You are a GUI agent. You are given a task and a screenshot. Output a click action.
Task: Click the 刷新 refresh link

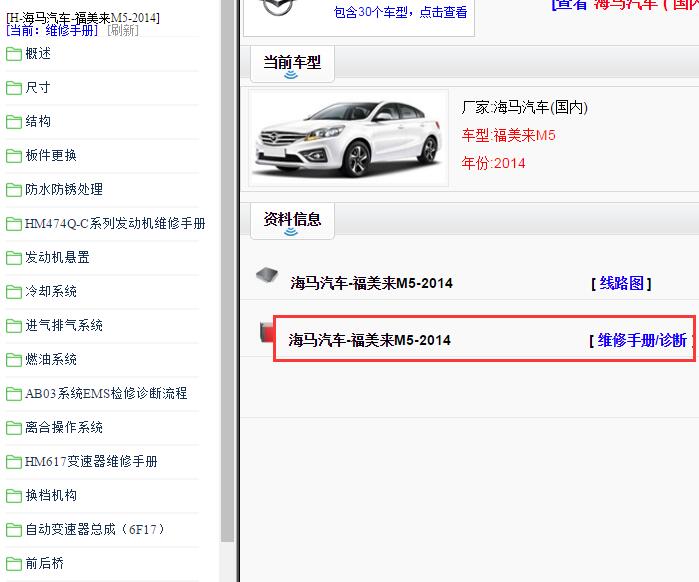pyautogui.click(x=123, y=30)
